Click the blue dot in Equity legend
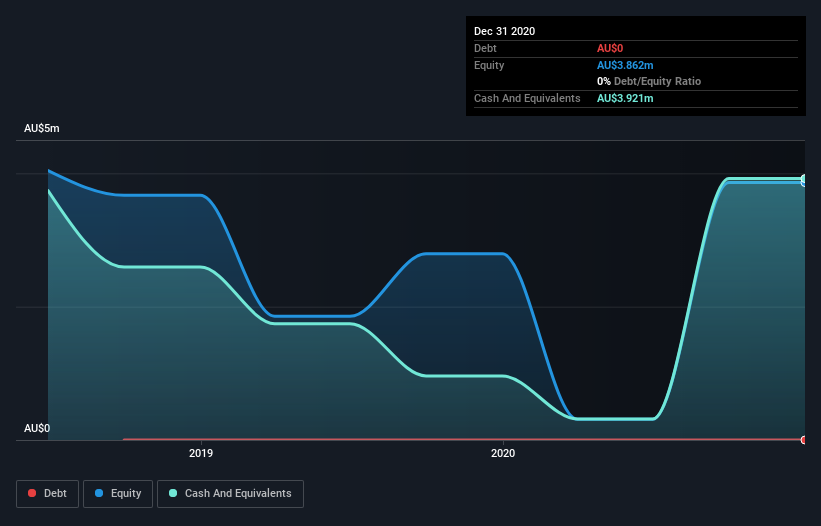 point(99,493)
